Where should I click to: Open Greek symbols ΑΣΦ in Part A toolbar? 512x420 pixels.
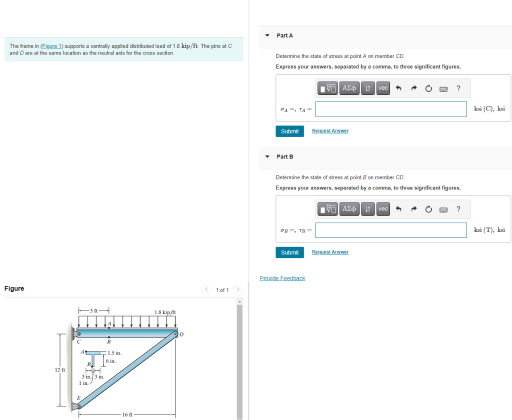pyautogui.click(x=349, y=88)
